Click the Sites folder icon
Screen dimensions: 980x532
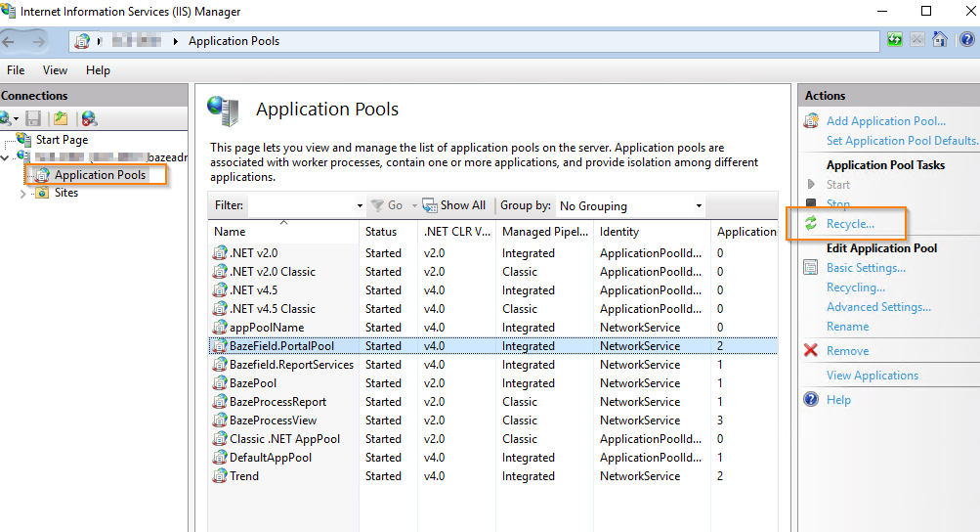point(42,193)
